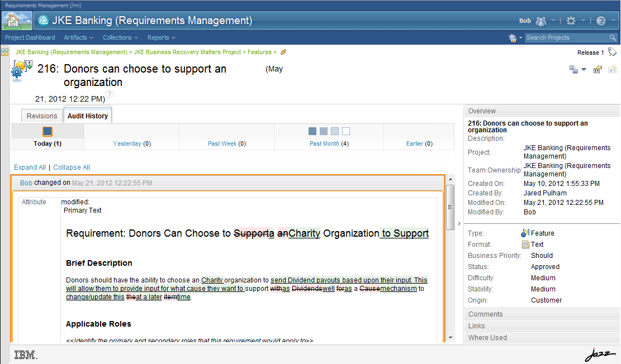
Task: Click the magnifier icon in Search Projects box
Action: pyautogui.click(x=613, y=37)
